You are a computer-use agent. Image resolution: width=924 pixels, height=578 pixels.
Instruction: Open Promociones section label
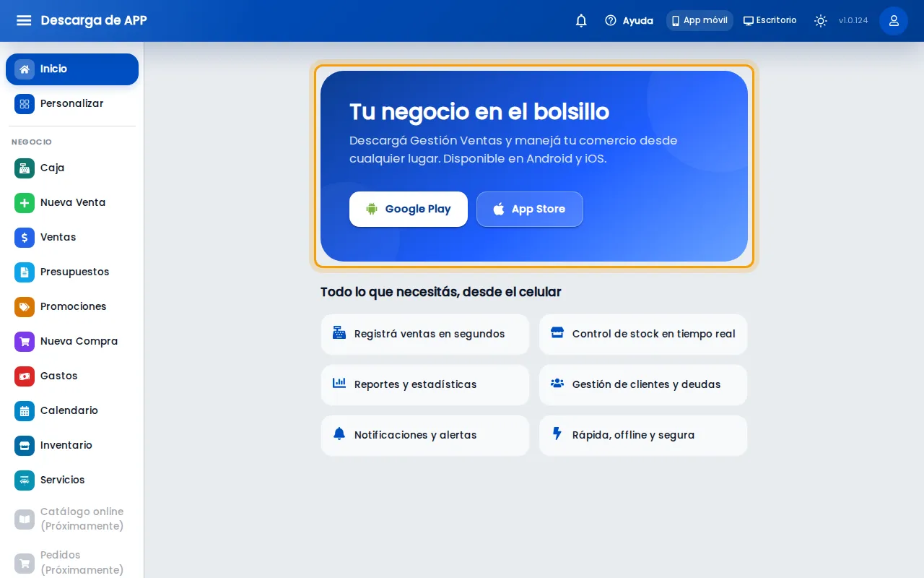pos(74,307)
